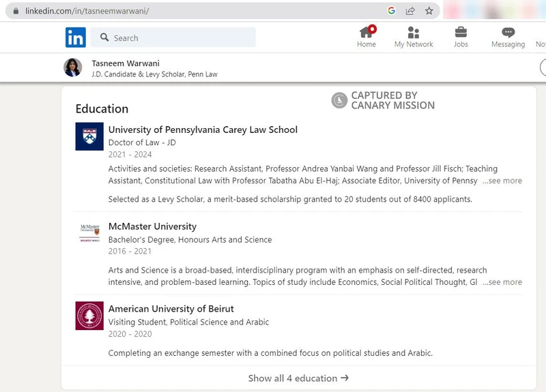The width and height of the screenshot is (546, 392).
Task: Open the Jobs briefcase icon
Action: click(461, 32)
